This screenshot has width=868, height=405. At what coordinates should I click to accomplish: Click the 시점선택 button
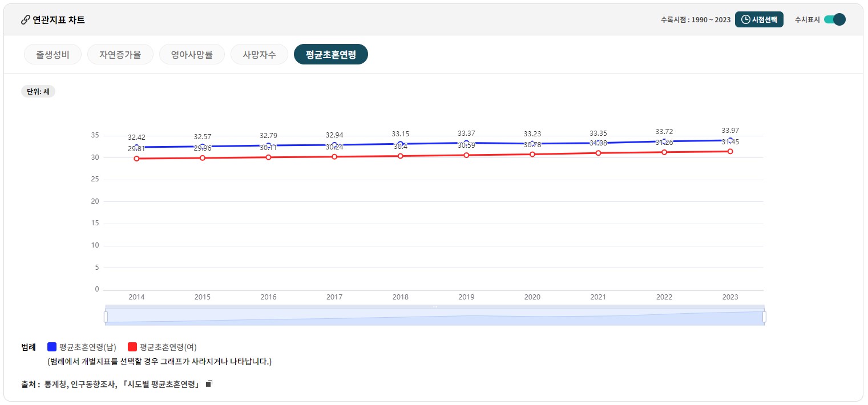(759, 19)
